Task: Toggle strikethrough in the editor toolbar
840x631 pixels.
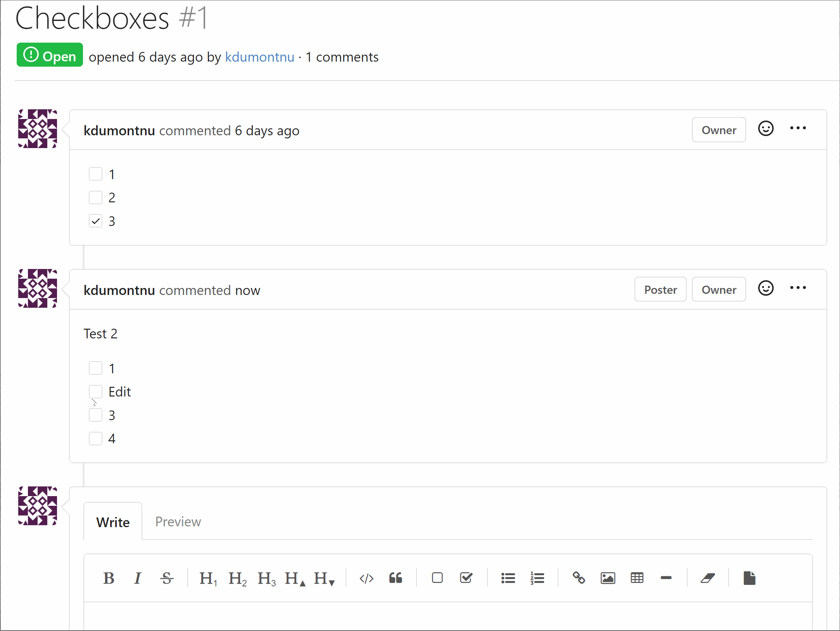Action: tap(167, 578)
